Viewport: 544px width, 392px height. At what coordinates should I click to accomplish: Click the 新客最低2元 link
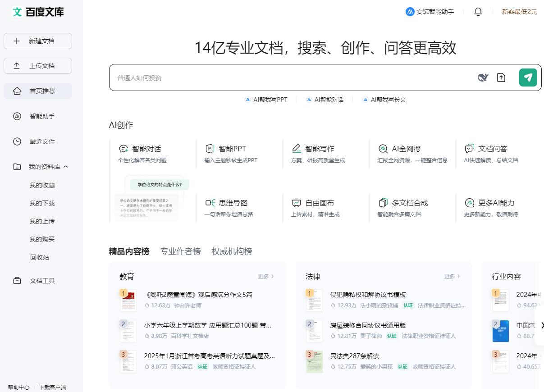tap(520, 12)
